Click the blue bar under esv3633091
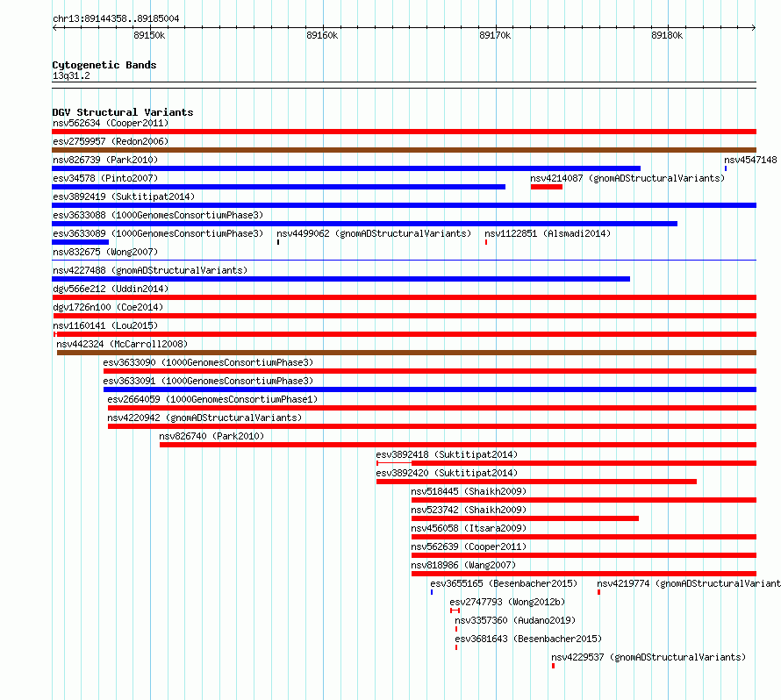The width and height of the screenshot is (781, 700). 430,389
